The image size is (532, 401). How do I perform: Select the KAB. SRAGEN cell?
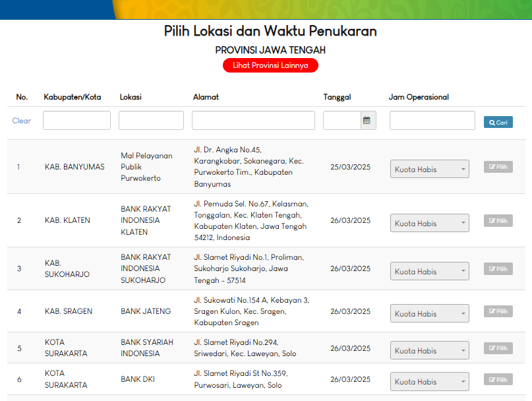tap(69, 311)
